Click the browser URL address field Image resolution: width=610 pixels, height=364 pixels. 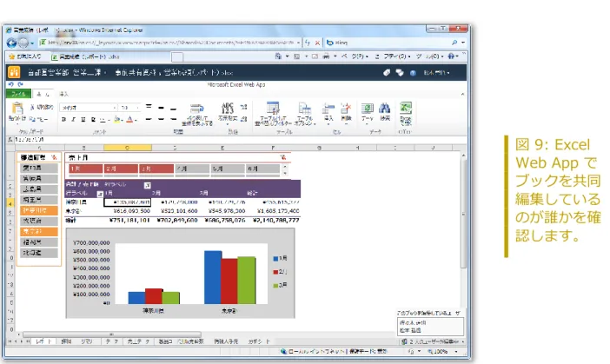170,43
